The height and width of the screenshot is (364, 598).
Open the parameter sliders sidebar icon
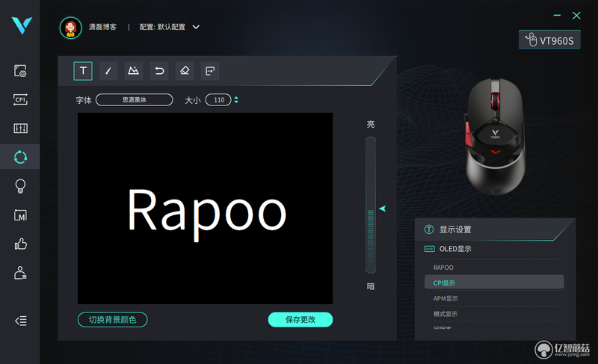[x=20, y=128]
